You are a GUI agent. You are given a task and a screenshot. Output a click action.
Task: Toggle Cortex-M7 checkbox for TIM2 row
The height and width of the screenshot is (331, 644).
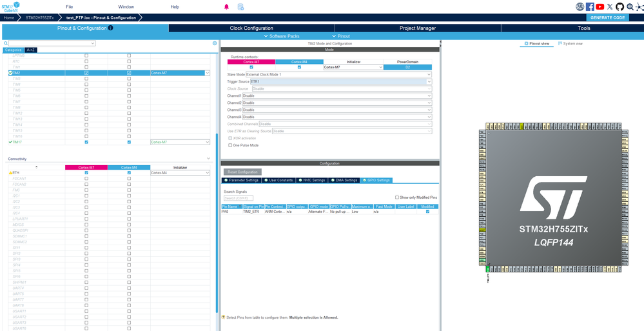(86, 73)
